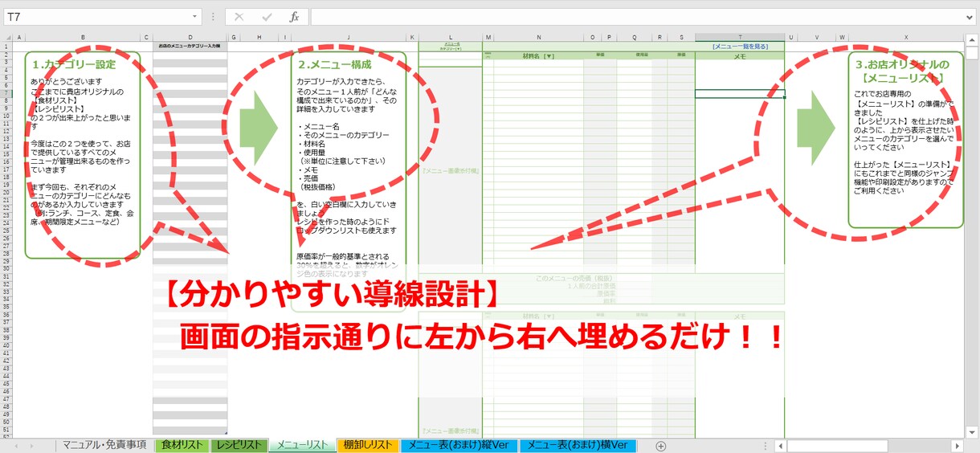Open the Name Box dropdown arrow
Screen dimensions: 980x453
[x=195, y=17]
